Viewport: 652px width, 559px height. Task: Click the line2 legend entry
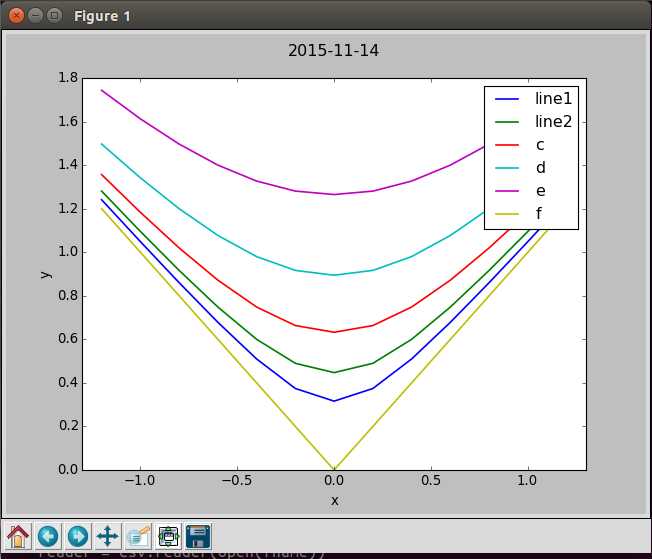pyautogui.click(x=553, y=121)
